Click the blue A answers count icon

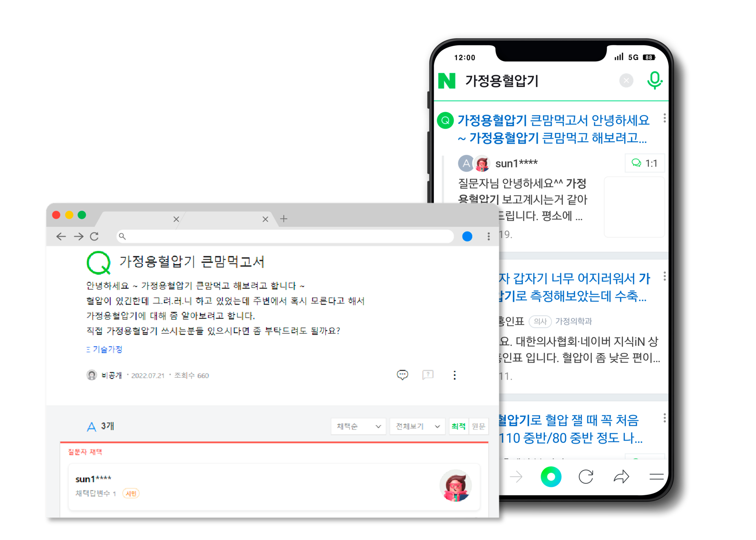[x=91, y=426]
